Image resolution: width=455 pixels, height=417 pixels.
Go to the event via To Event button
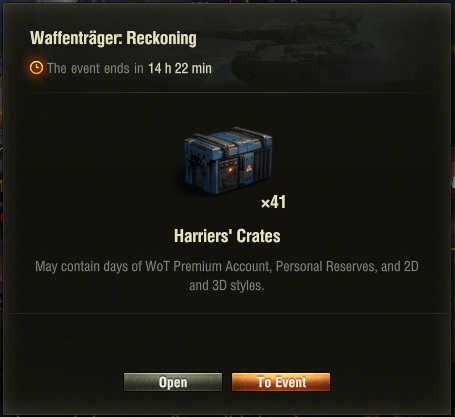click(x=281, y=382)
